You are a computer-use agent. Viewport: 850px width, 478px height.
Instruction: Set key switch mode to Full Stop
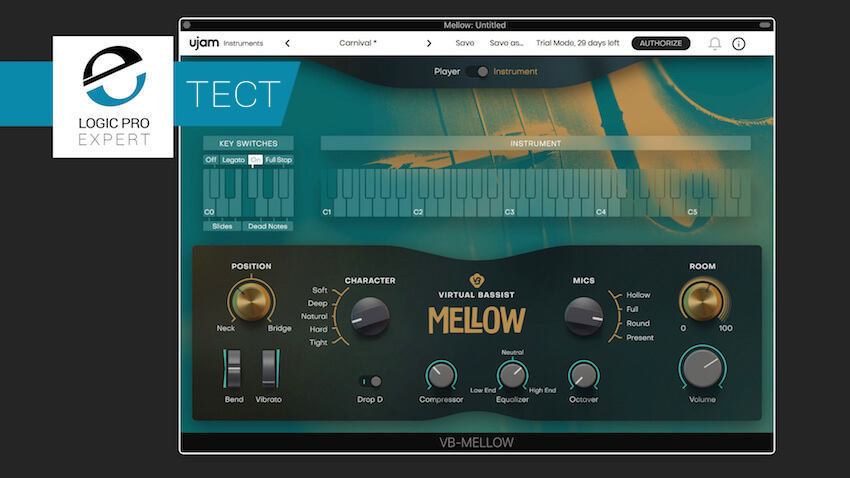(x=279, y=160)
